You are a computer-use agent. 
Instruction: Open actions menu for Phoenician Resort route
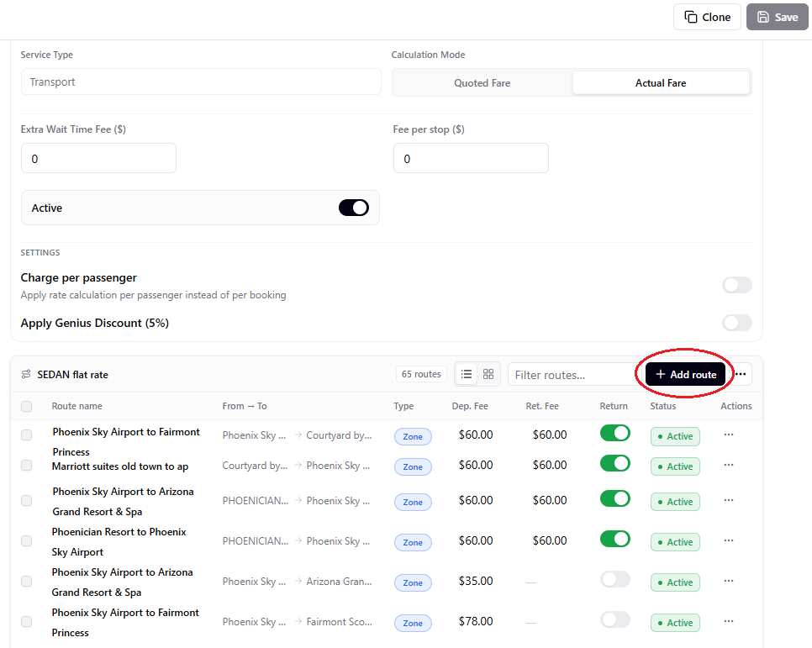coord(729,540)
